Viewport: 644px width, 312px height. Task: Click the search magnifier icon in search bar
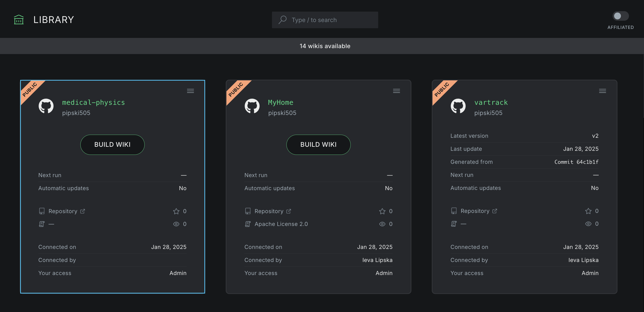[283, 19]
